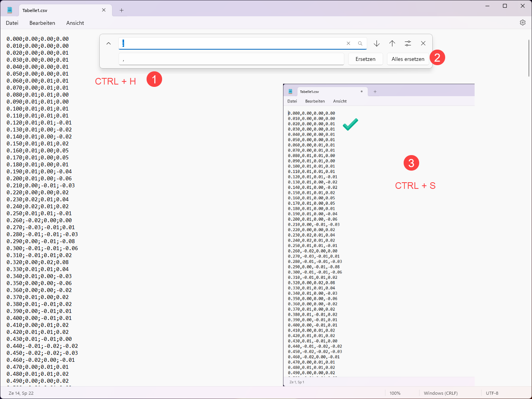
Task: Start the search via the magnifier icon
Action: (360, 43)
